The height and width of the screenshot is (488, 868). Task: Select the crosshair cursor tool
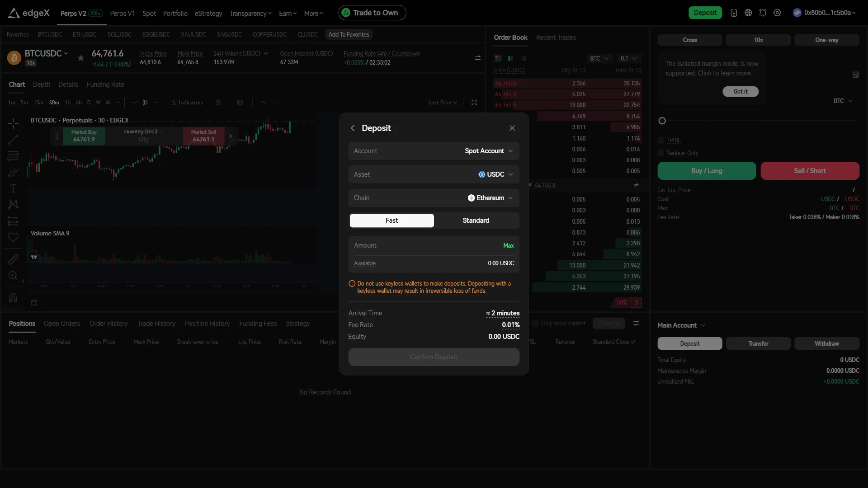(x=13, y=123)
